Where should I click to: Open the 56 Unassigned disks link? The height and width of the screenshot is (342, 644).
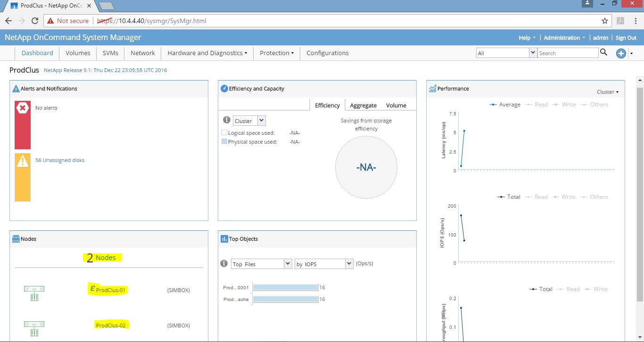[60, 160]
